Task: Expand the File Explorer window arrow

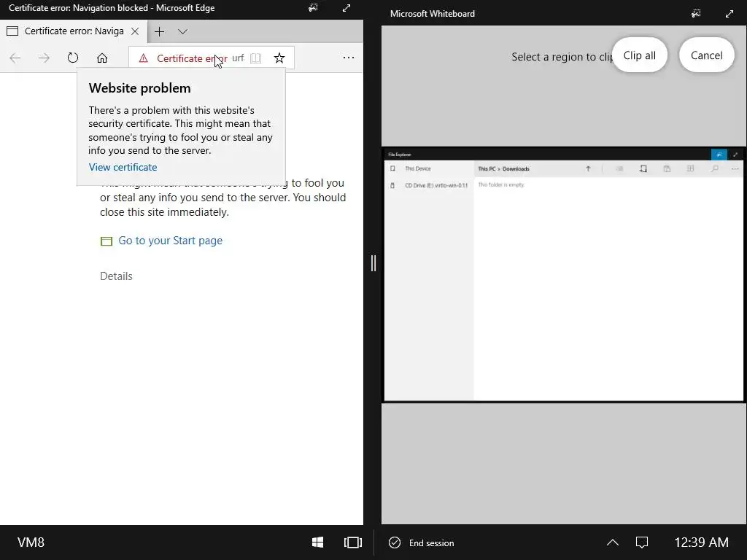Action: coord(735,155)
